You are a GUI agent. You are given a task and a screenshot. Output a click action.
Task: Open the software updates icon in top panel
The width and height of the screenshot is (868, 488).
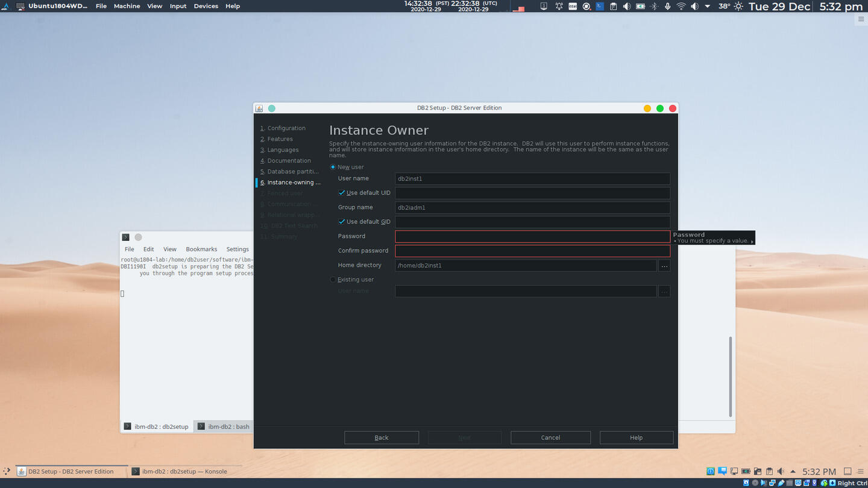[x=587, y=6]
